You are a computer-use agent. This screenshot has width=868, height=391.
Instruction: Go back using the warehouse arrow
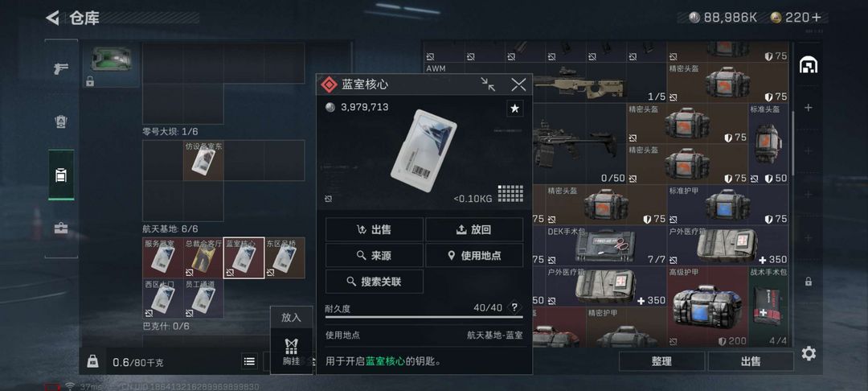pyautogui.click(x=52, y=18)
